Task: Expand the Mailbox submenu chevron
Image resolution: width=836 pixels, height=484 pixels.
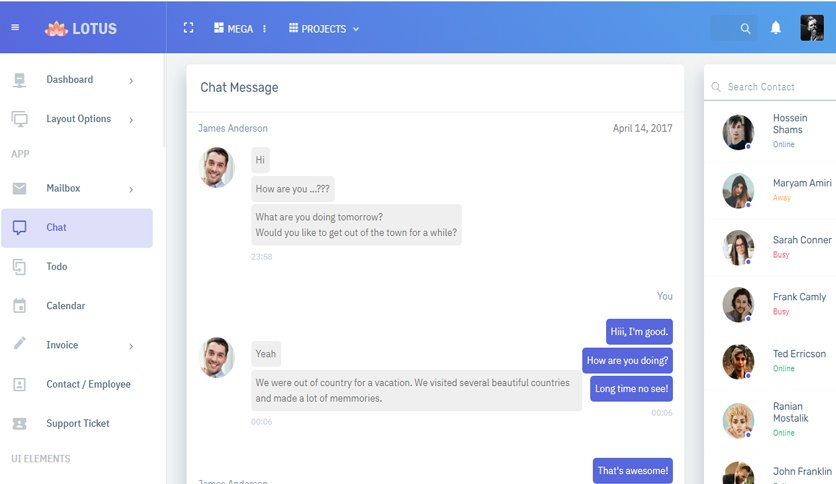Action: [131, 189]
